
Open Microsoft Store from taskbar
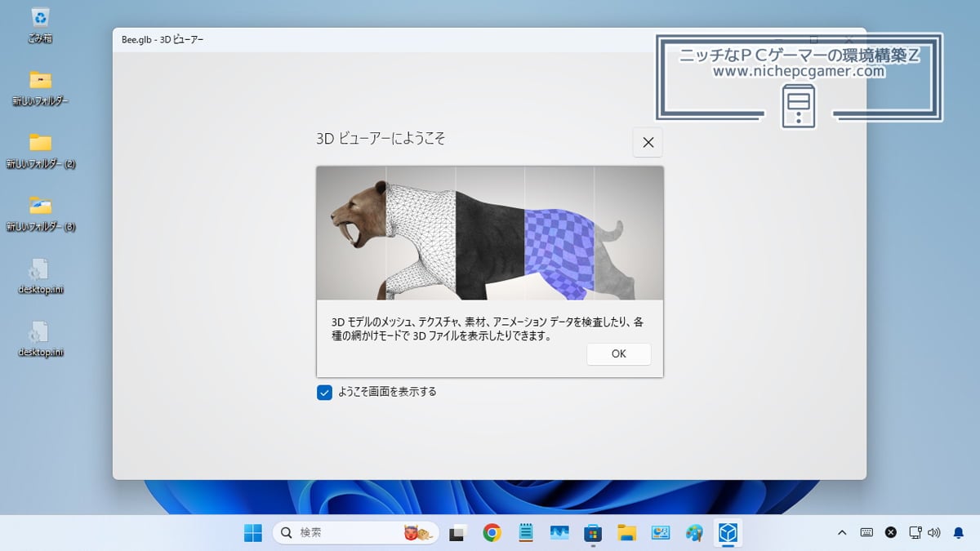pyautogui.click(x=593, y=533)
